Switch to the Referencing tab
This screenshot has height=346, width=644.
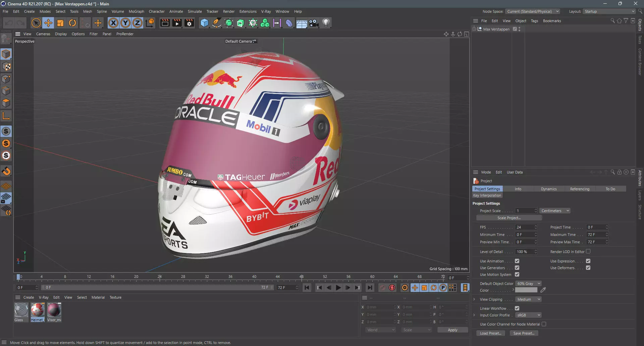tap(580, 189)
